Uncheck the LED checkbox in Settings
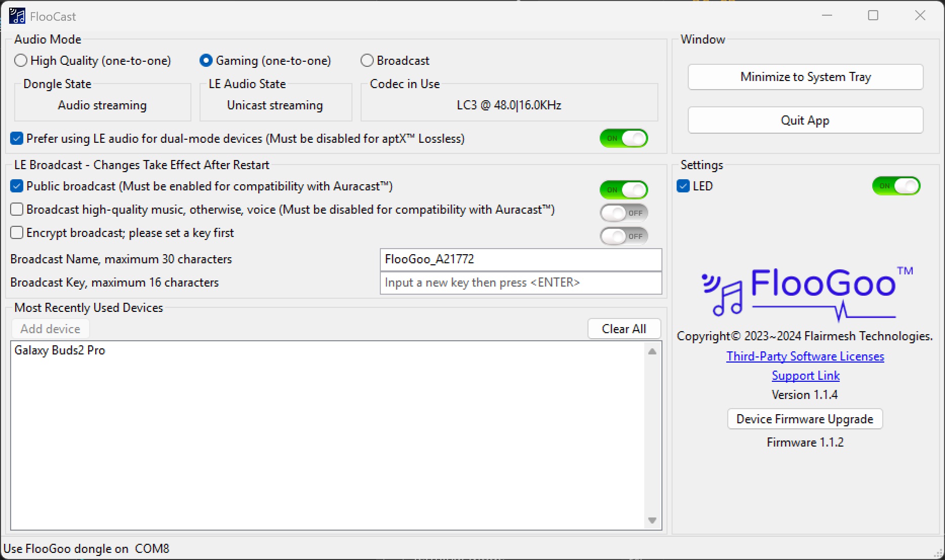The image size is (945, 560). tap(683, 186)
